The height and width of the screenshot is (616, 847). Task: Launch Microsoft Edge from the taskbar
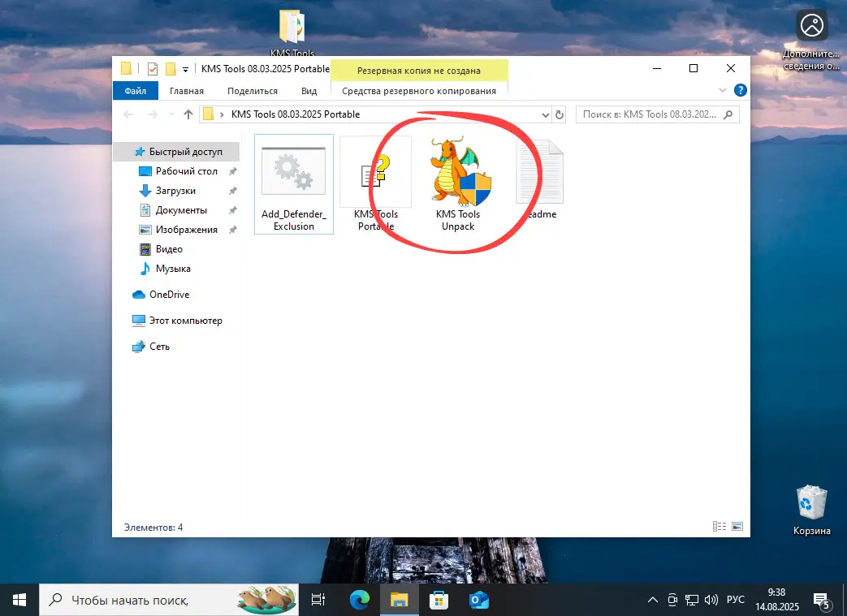tap(359, 600)
